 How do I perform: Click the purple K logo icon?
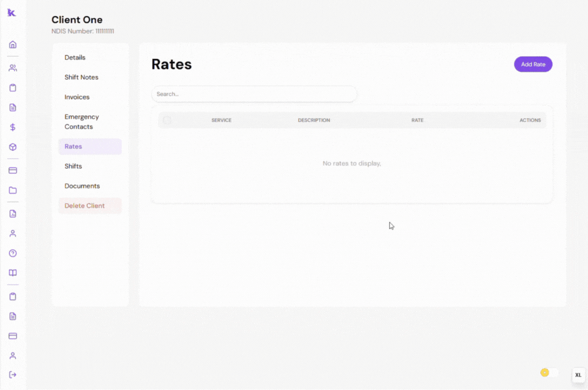point(12,13)
